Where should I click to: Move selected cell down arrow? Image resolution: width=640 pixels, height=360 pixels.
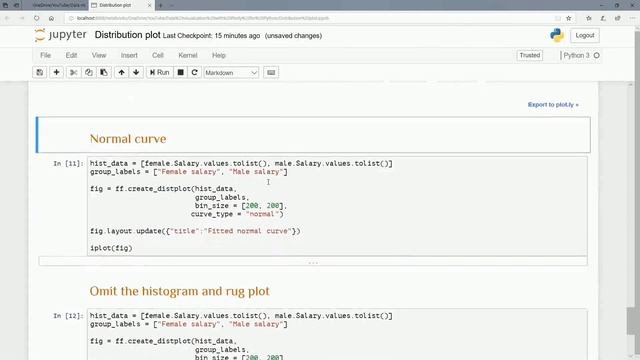click(136, 73)
